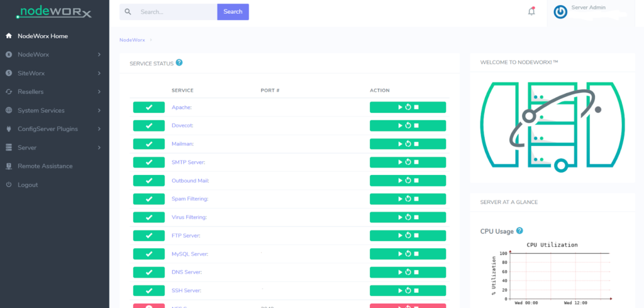Image resolution: width=644 pixels, height=308 pixels.
Task: Click the Apache green status checkmark
Action: click(x=148, y=107)
